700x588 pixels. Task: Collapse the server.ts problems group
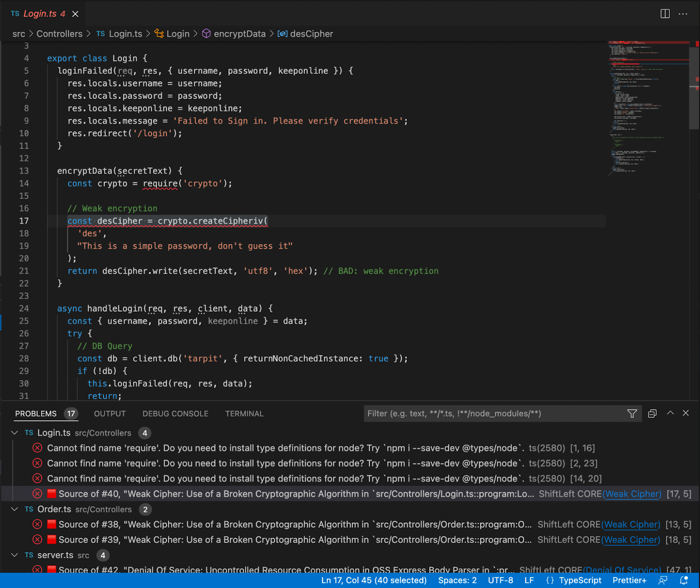14,555
